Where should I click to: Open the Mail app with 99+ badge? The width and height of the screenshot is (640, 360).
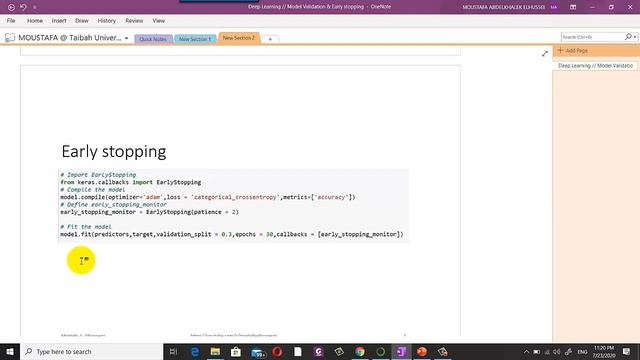(x=258, y=352)
